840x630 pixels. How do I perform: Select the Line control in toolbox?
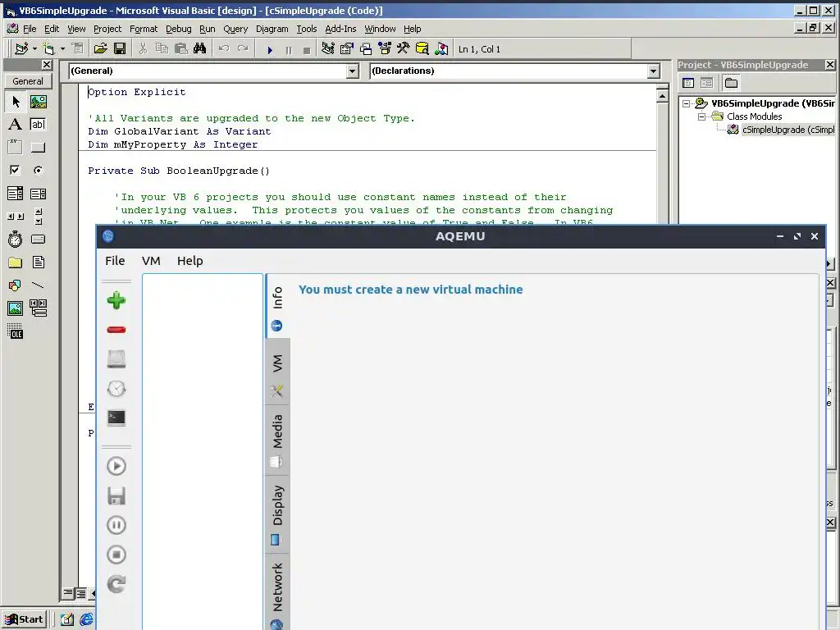coord(38,285)
